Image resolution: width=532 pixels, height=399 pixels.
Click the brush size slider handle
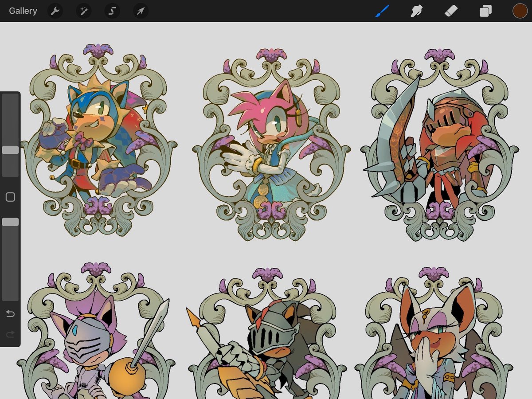coord(10,150)
